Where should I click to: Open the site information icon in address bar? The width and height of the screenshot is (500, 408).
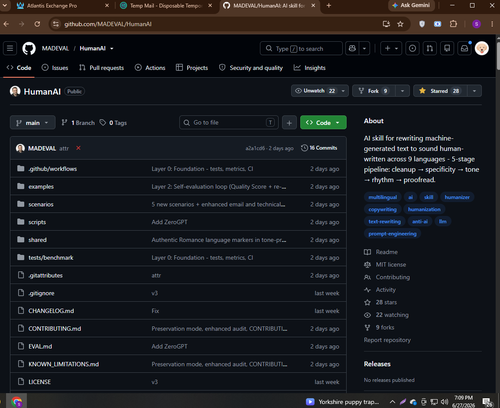click(x=56, y=24)
